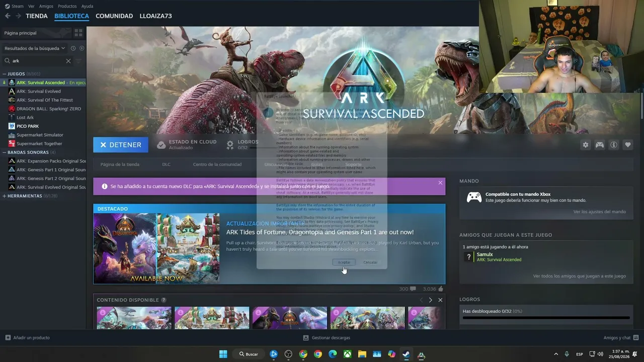Open the Amigos menu

46,6
